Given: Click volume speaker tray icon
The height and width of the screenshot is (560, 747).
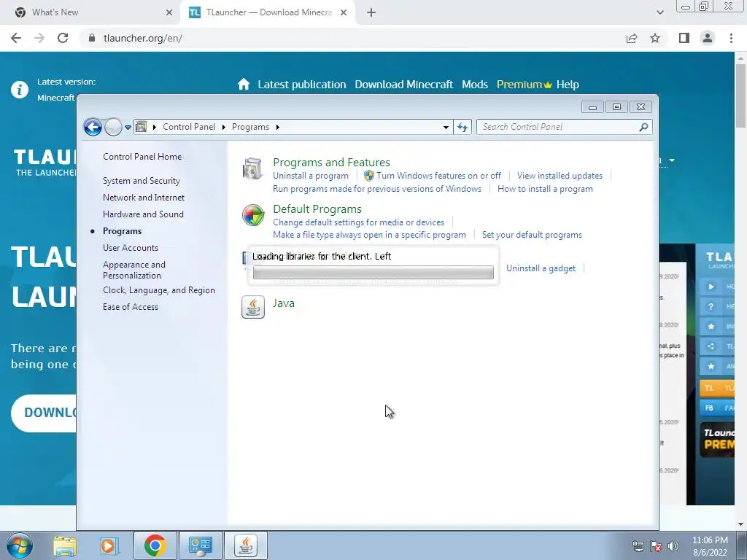Looking at the screenshot, I should [673, 546].
